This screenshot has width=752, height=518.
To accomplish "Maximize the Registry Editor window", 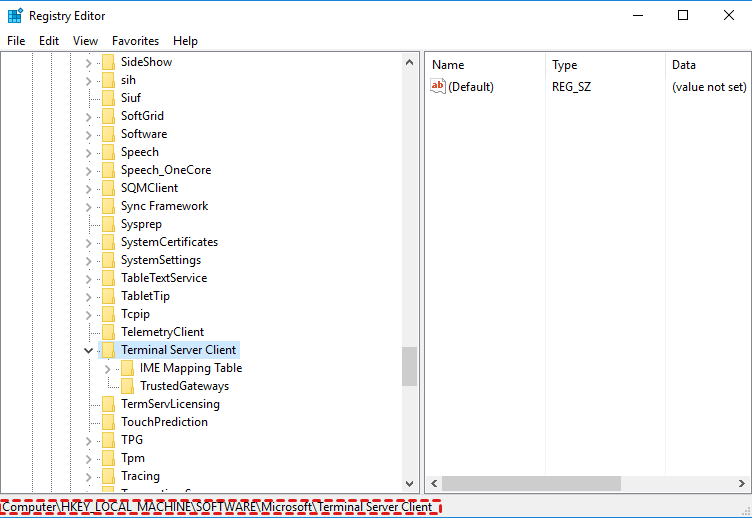I will tap(683, 15).
